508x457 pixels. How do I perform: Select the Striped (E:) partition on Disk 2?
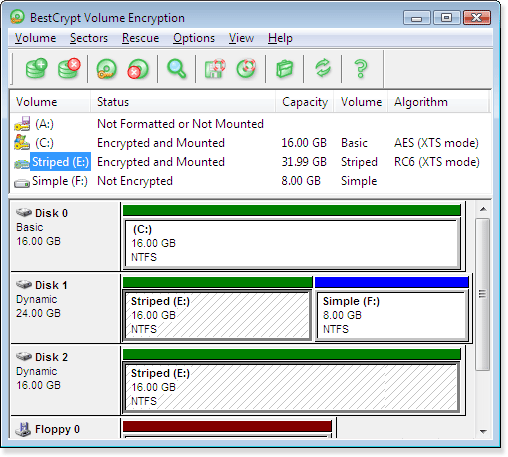tap(291, 387)
